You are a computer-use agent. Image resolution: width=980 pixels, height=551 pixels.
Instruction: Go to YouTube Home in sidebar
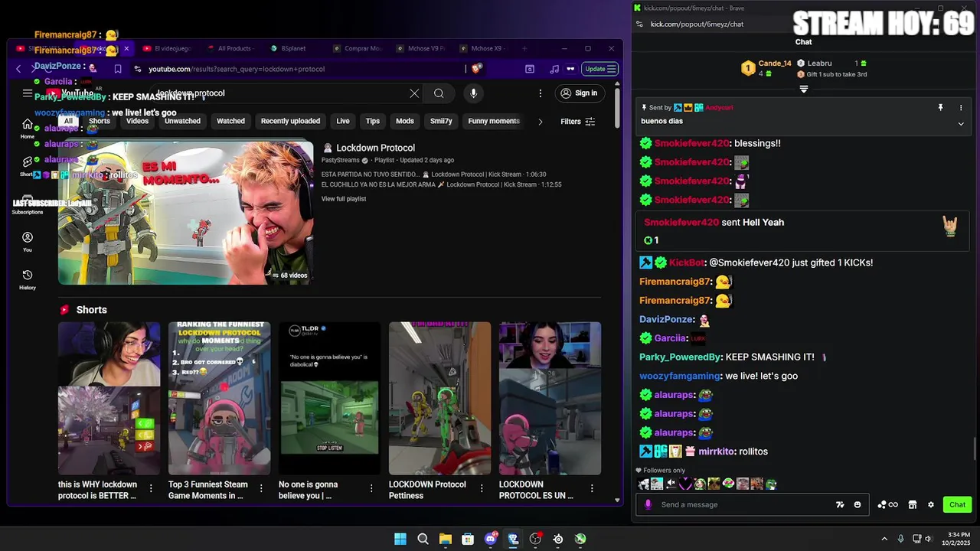point(28,128)
